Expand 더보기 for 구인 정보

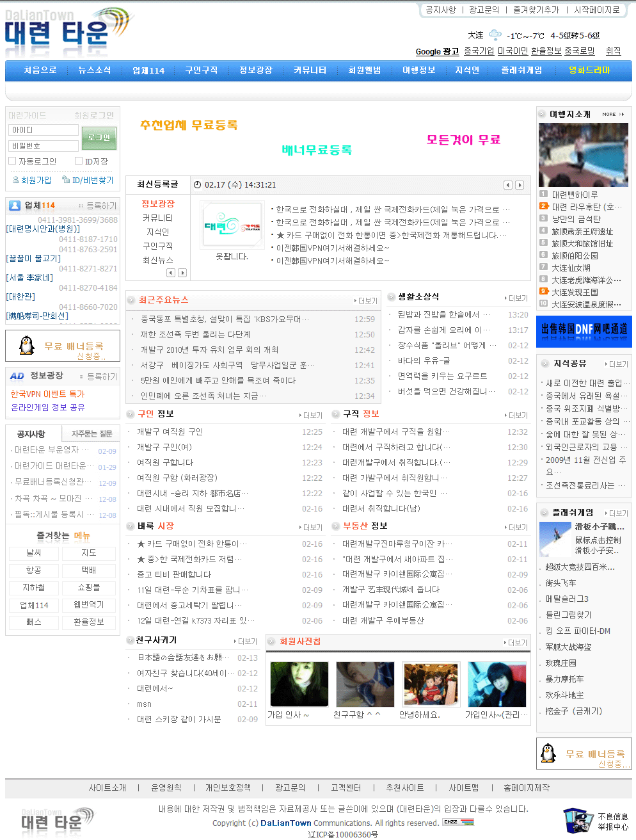coord(311,415)
